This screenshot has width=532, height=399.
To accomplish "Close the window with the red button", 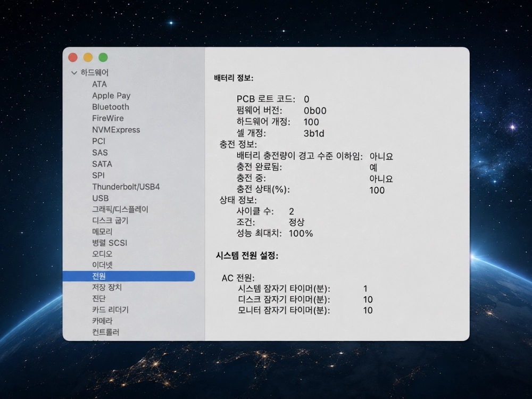I will pyautogui.click(x=73, y=57).
